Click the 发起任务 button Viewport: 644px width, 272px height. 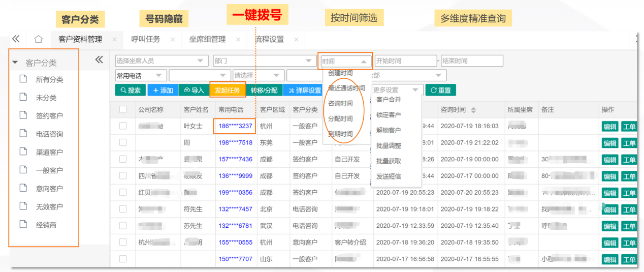(228, 90)
